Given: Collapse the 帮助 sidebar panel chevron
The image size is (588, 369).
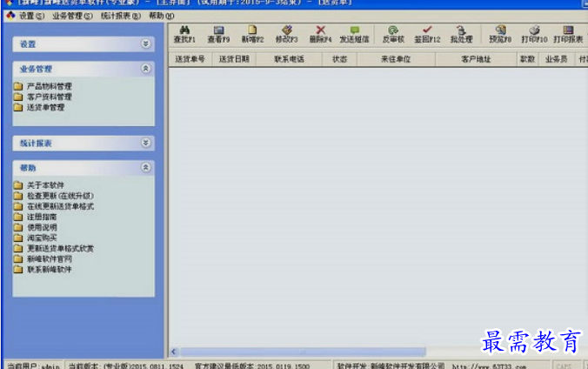Looking at the screenshot, I should tap(145, 167).
